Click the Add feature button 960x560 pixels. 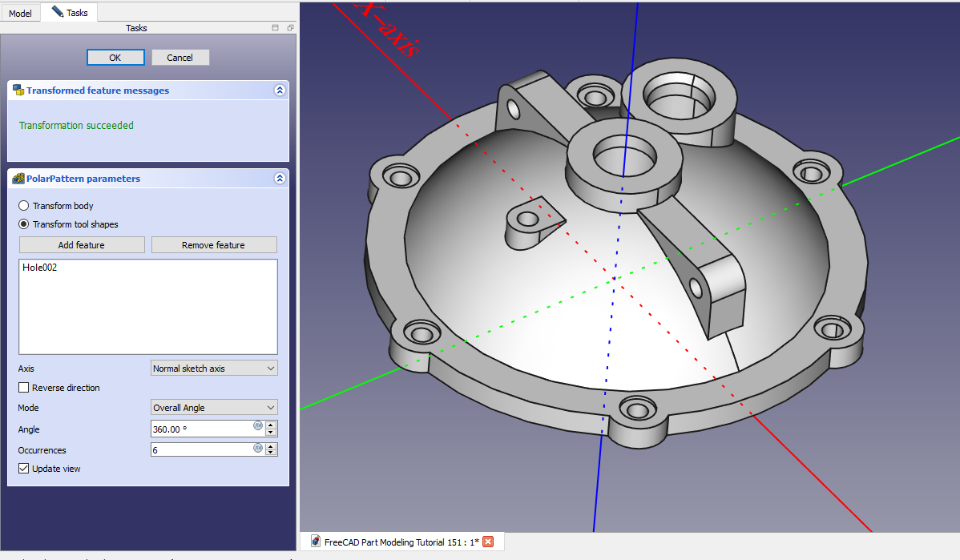pos(82,245)
